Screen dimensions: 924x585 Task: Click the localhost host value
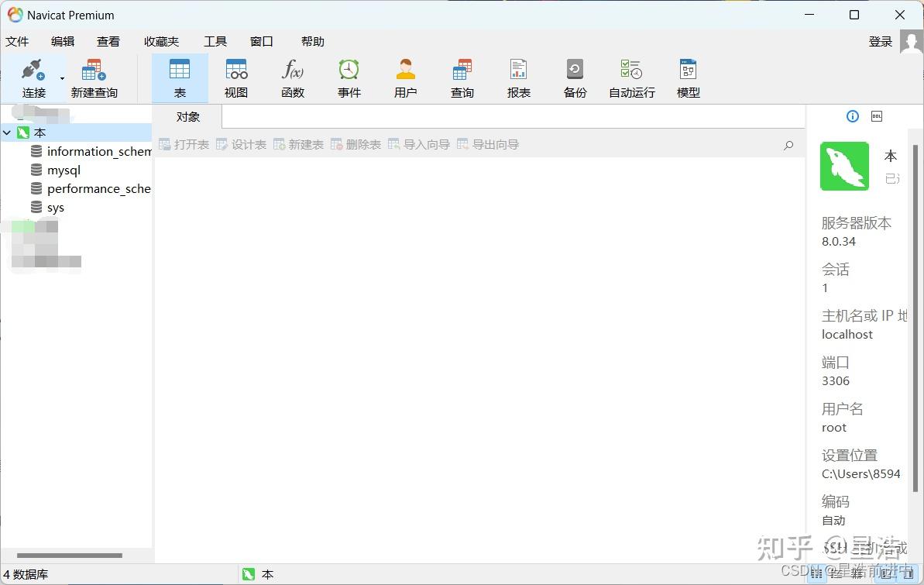pyautogui.click(x=847, y=335)
